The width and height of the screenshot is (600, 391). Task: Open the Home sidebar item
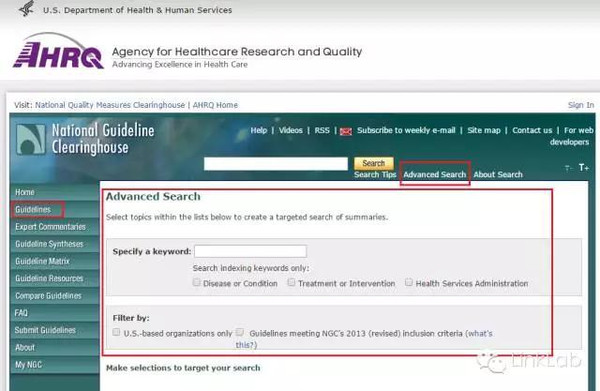pos(55,192)
